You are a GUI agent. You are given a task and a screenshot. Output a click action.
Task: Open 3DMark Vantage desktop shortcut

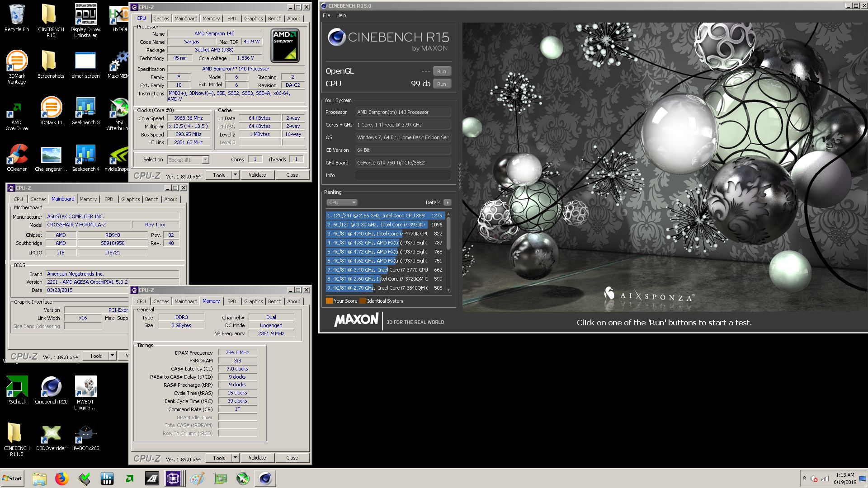(x=17, y=67)
